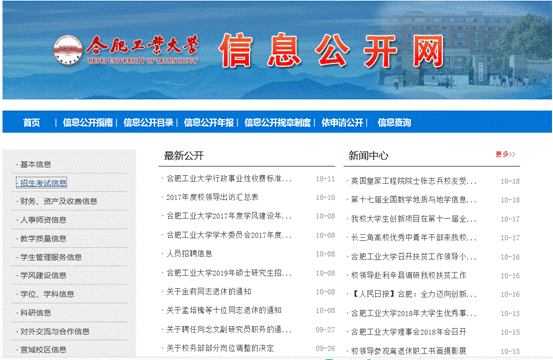Click the 信息公开网 banner title
Screen dimensions: 553x360
click(332, 50)
